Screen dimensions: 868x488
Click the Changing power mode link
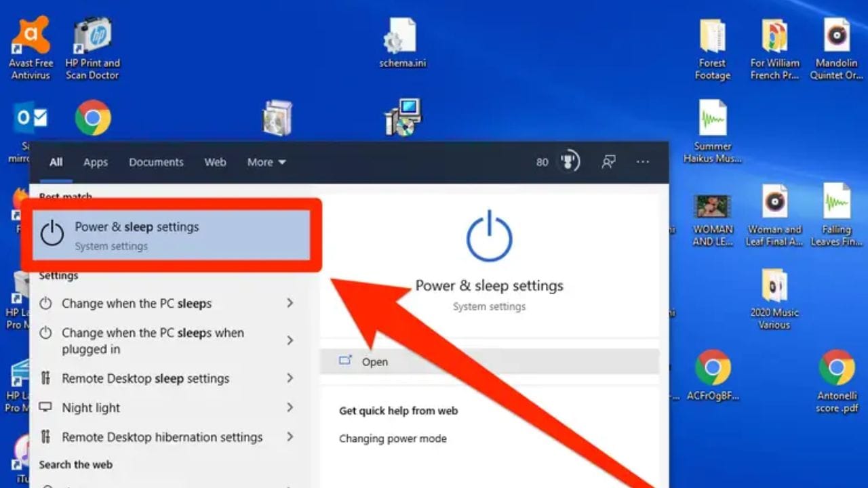point(393,439)
